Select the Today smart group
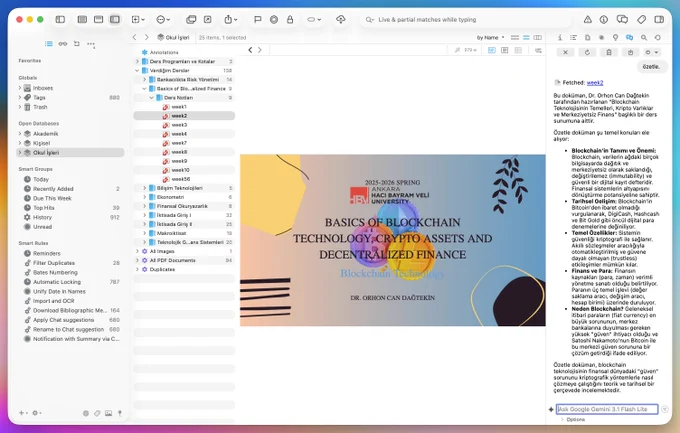The image size is (680, 433). pyautogui.click(x=41, y=179)
